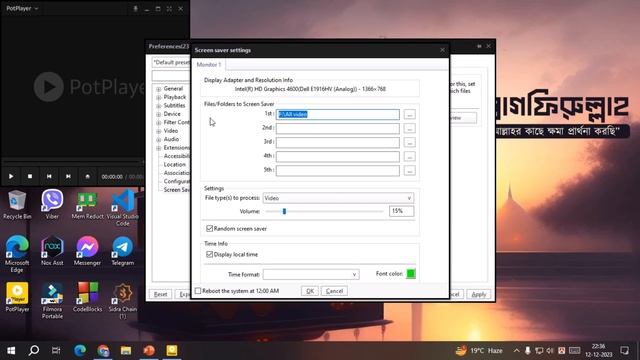Open Visual Studio Code desktop shortcut

[122, 207]
